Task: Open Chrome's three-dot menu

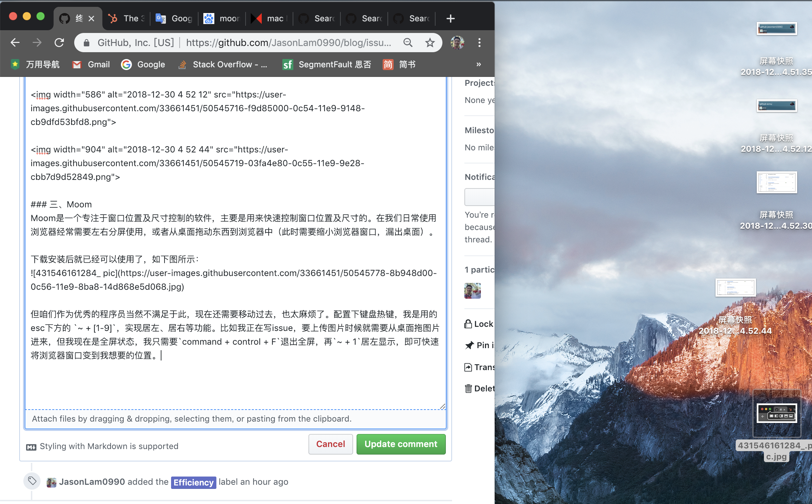Action: click(480, 43)
